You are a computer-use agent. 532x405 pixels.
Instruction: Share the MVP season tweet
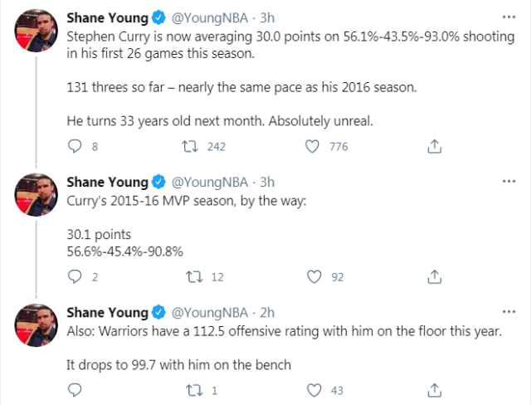point(433,277)
